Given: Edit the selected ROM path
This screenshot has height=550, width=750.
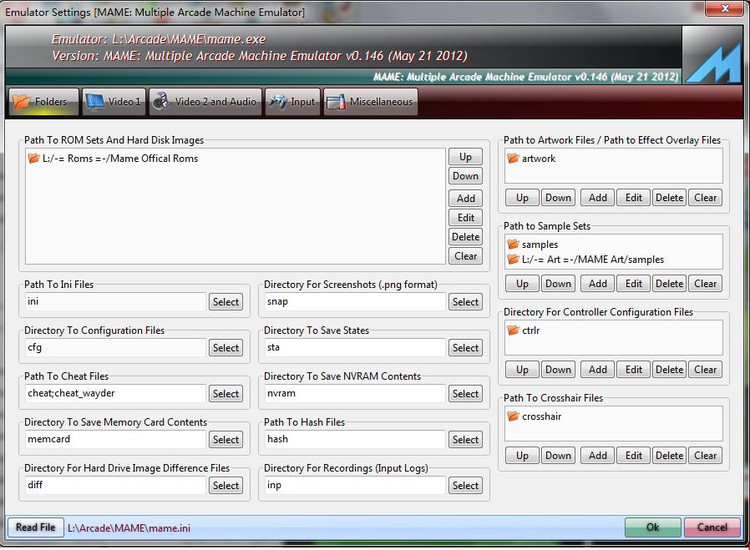Looking at the screenshot, I should pos(465,218).
